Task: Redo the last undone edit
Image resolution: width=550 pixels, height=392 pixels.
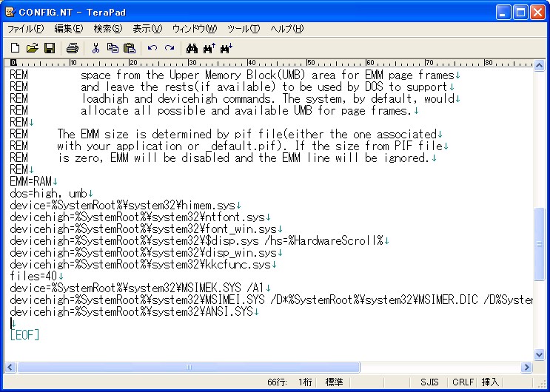Action: (170, 48)
